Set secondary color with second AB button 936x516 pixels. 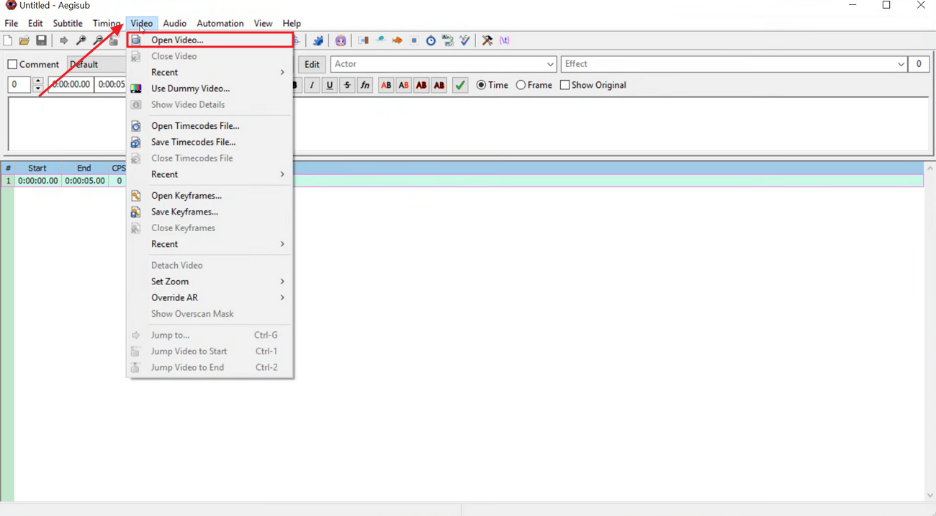404,85
